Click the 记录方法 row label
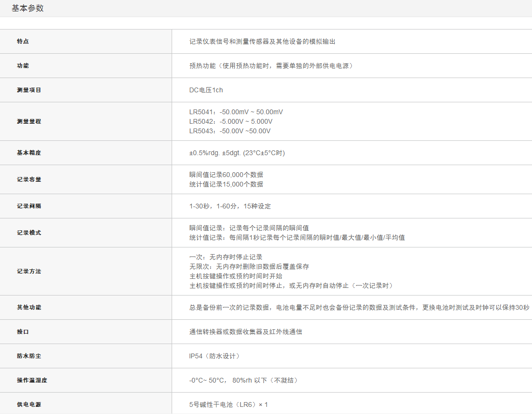This screenshot has height=414, width=532. (x=29, y=271)
